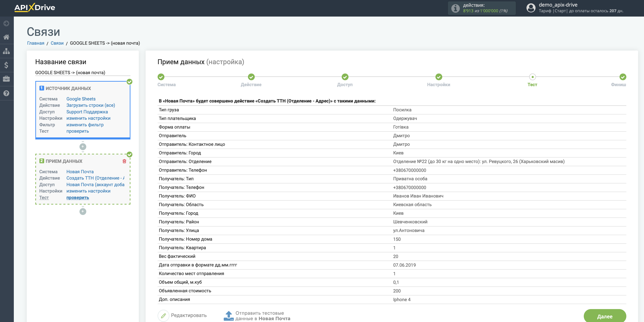Click the Посилка cargo type value
Image resolution: width=644 pixels, height=322 pixels.
pos(402,110)
